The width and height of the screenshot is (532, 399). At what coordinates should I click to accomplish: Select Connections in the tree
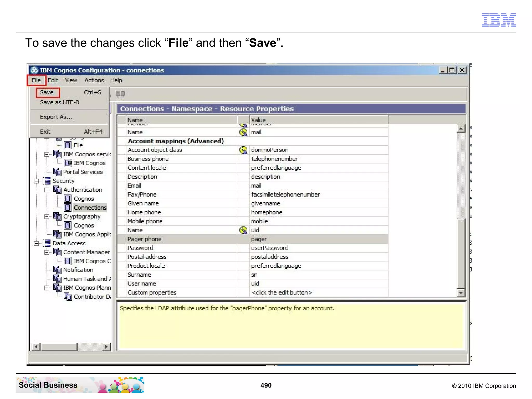[x=90, y=208]
